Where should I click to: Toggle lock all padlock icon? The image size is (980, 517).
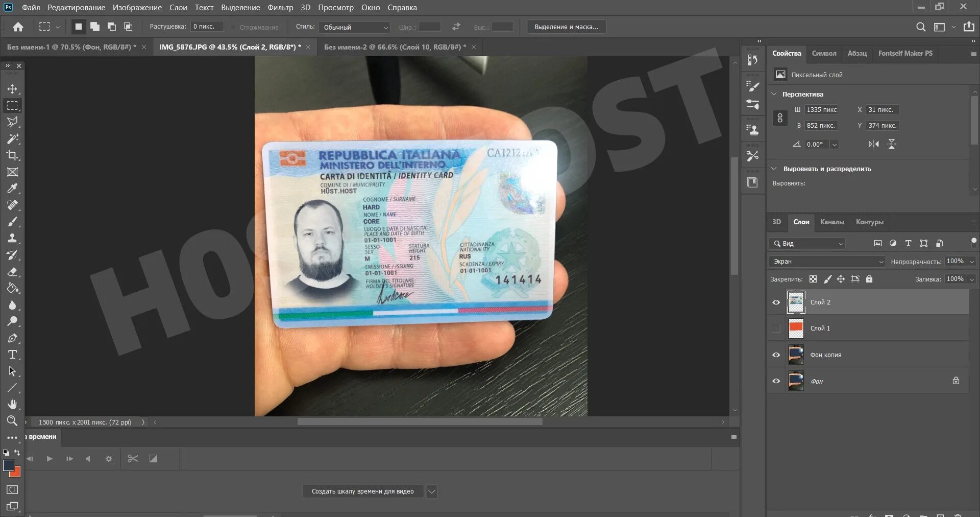[x=869, y=279]
